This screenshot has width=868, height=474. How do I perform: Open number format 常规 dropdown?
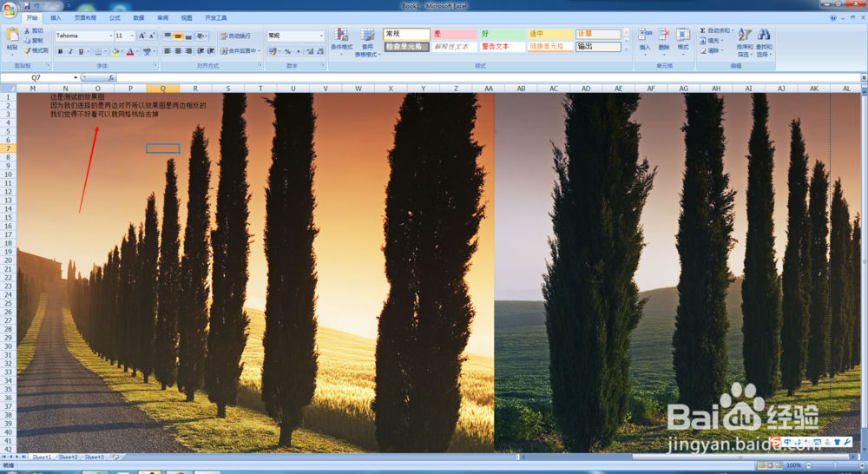321,36
